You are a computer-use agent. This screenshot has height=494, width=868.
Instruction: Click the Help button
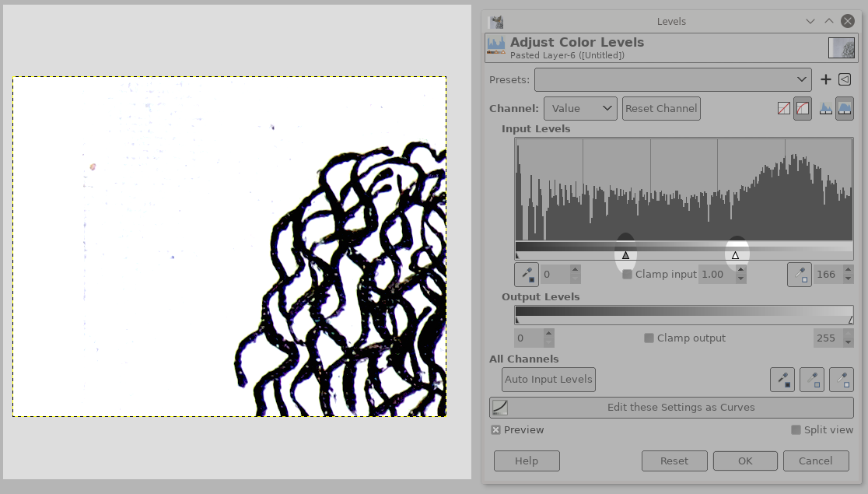pos(527,461)
